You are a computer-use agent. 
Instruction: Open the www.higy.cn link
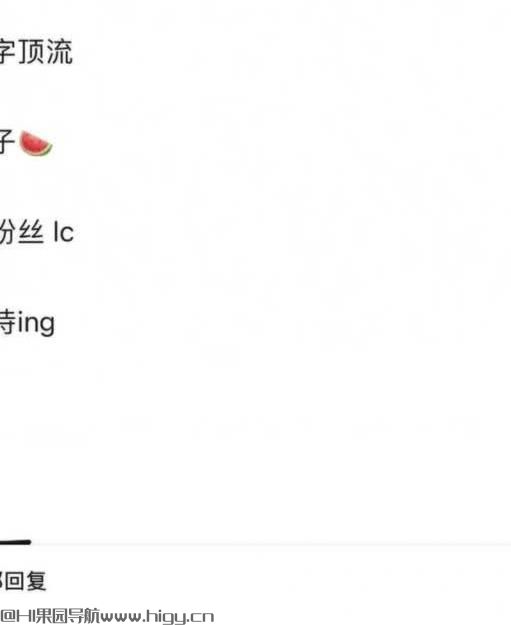click(157, 617)
